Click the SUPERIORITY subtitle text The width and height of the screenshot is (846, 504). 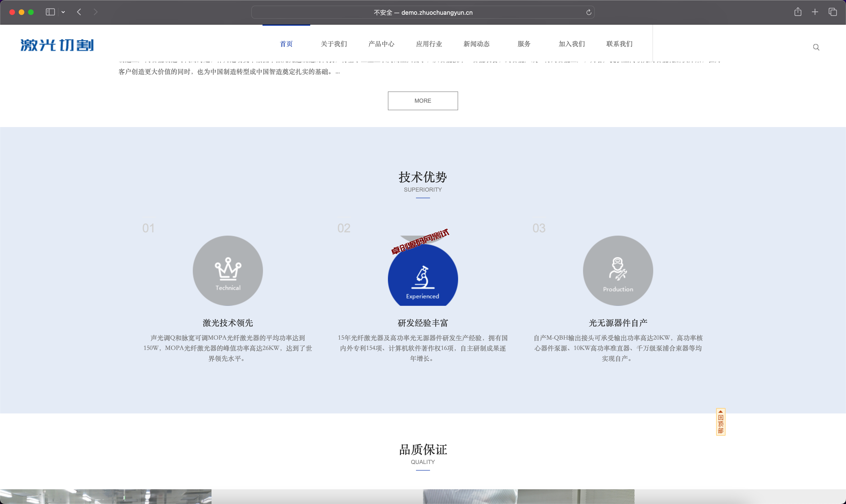(423, 190)
